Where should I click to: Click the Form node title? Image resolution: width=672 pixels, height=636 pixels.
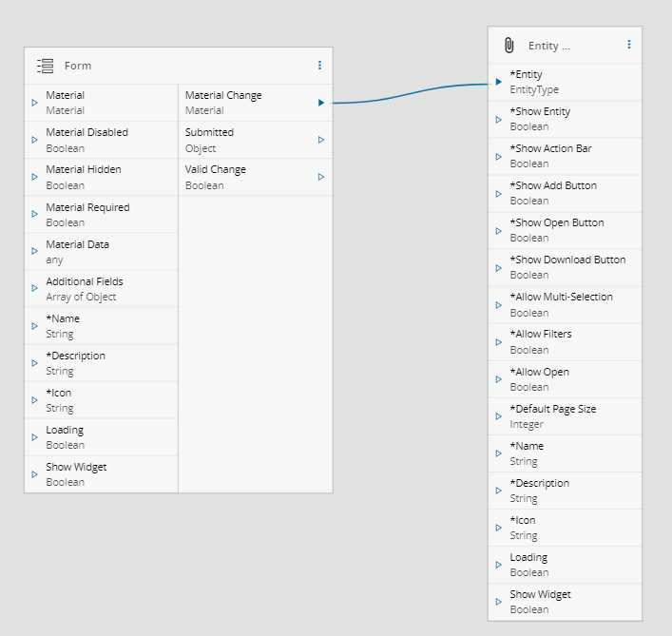click(x=78, y=66)
